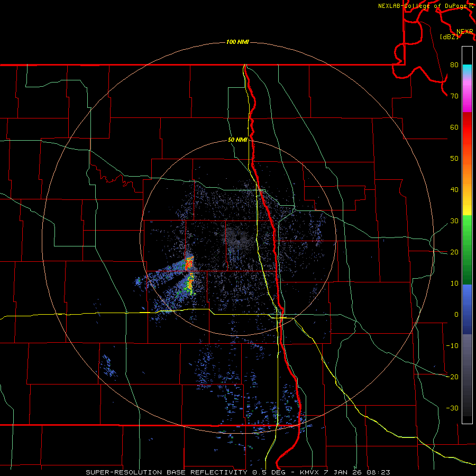Screen dimensions: 476x476
Task: Click the -10 value on the dBZ scale
Action: 452,346
